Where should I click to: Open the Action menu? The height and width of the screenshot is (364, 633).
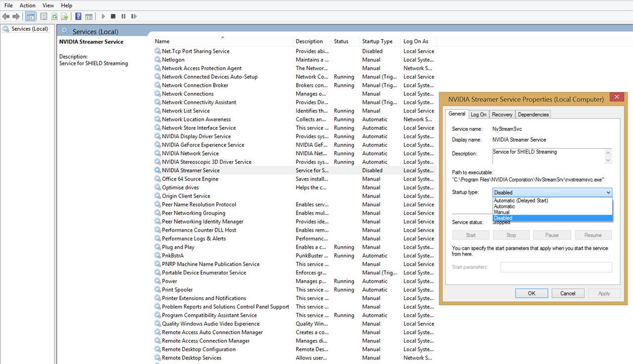tap(28, 5)
